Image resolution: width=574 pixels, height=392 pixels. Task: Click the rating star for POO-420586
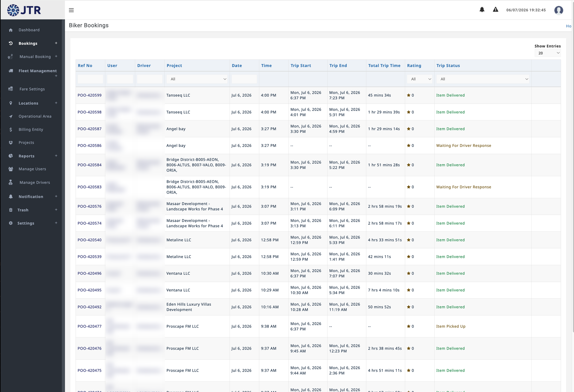408,146
